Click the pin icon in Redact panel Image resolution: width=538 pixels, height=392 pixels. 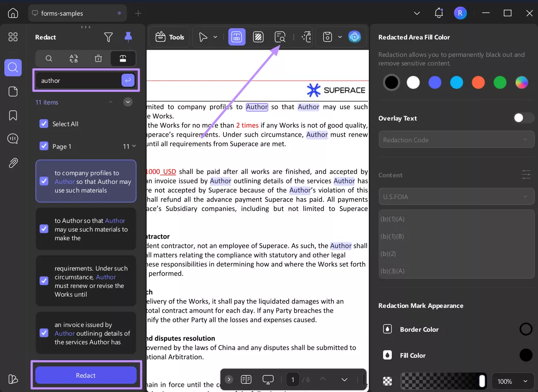click(x=128, y=37)
